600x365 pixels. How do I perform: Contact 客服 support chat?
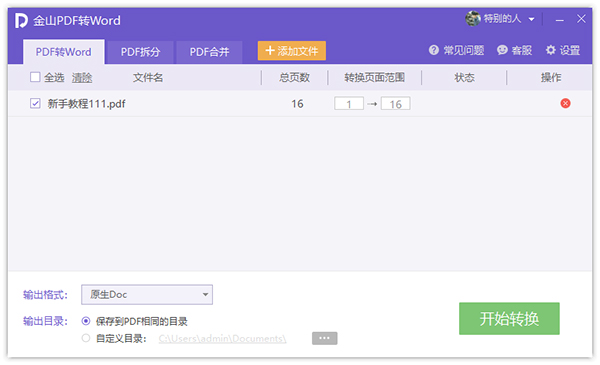click(514, 50)
